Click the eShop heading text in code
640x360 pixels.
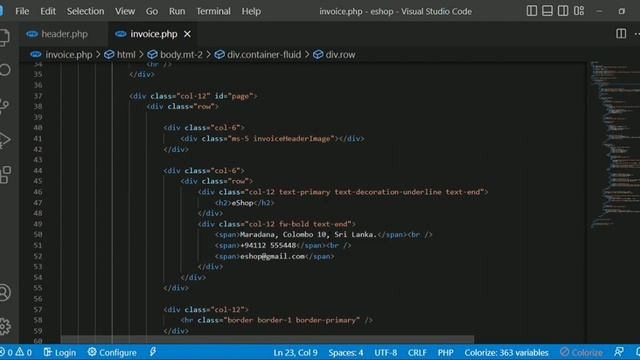[242, 203]
